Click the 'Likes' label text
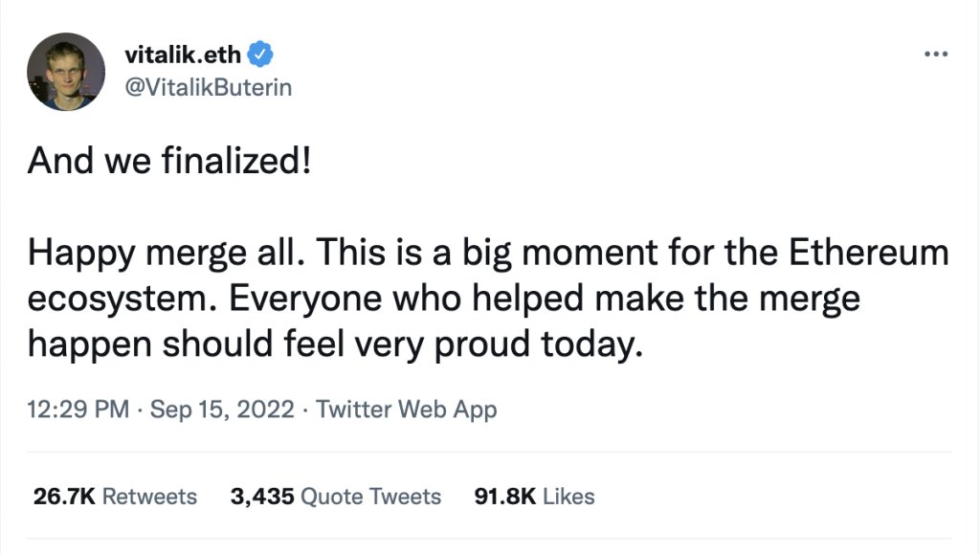 (569, 497)
